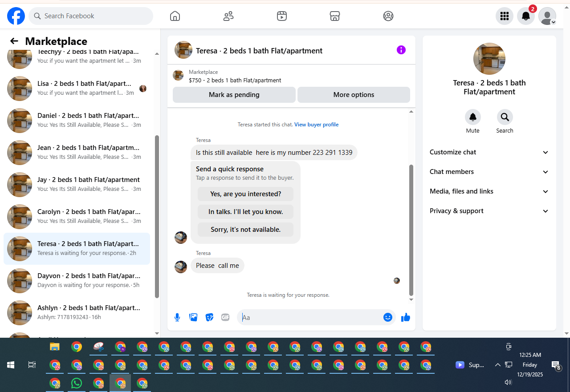
Task: Select quick response 'In talks. I'll let you know.'
Action: point(246,212)
